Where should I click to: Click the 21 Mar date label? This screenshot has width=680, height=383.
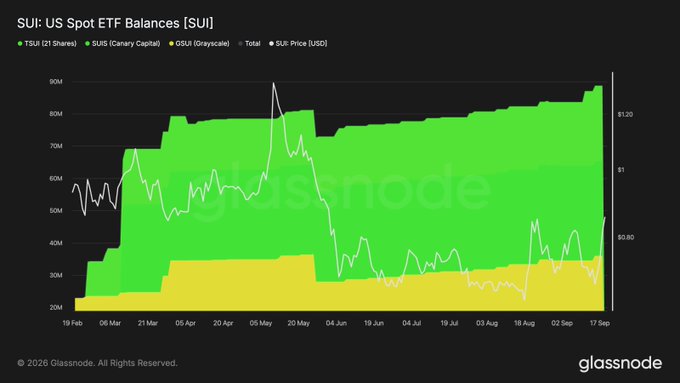click(148, 323)
